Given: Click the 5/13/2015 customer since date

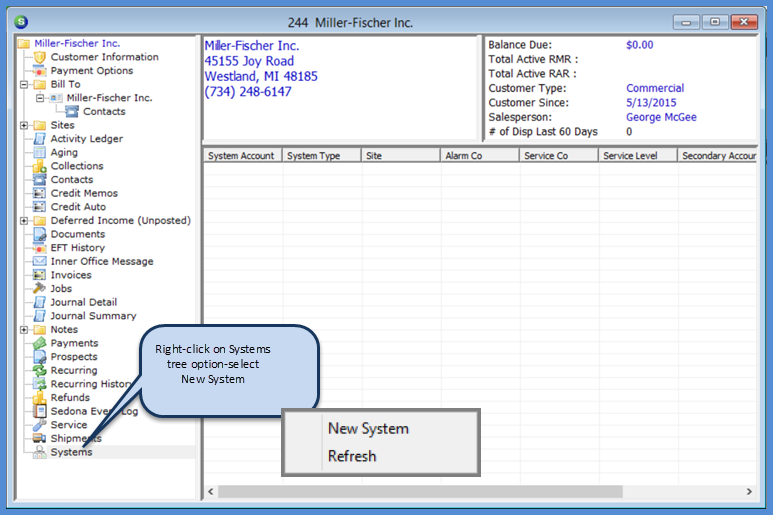Looking at the screenshot, I should click(651, 103).
